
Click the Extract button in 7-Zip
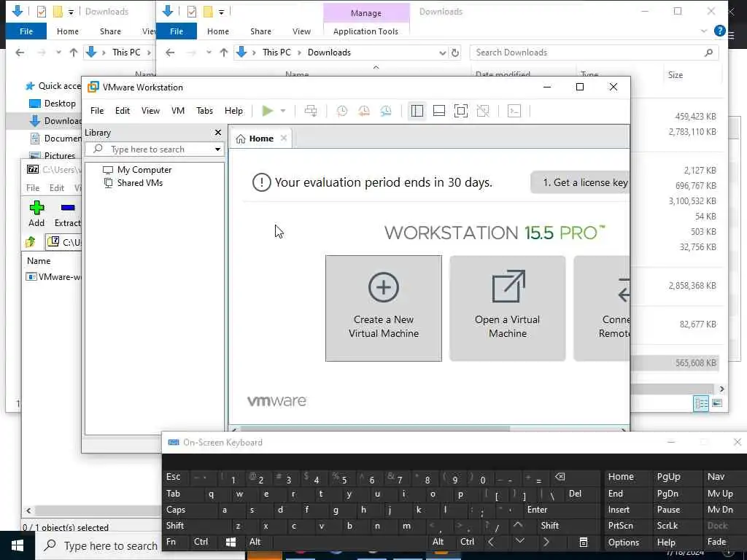point(68,214)
